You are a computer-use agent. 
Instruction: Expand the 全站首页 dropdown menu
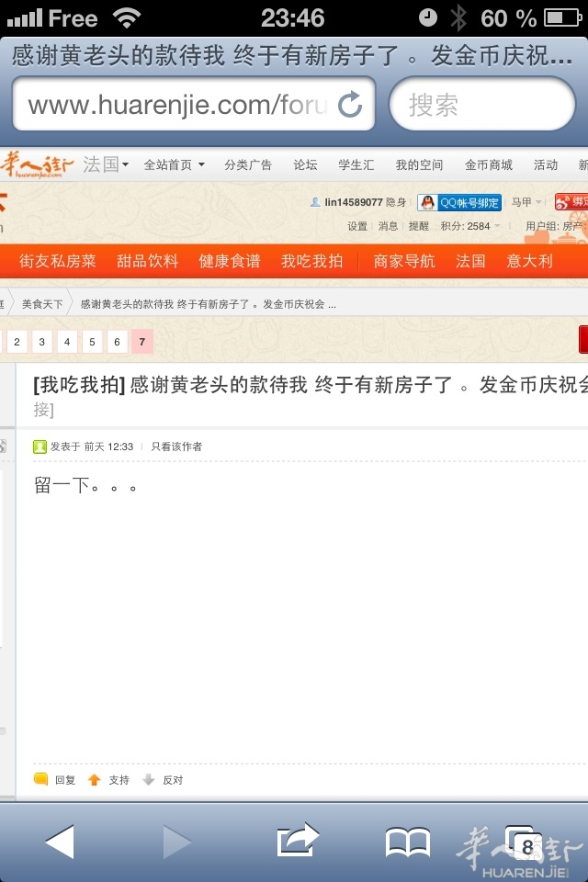pos(174,165)
